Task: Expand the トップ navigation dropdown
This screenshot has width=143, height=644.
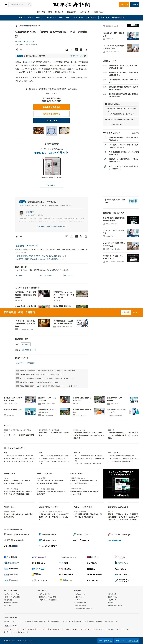Action: coord(22,18)
